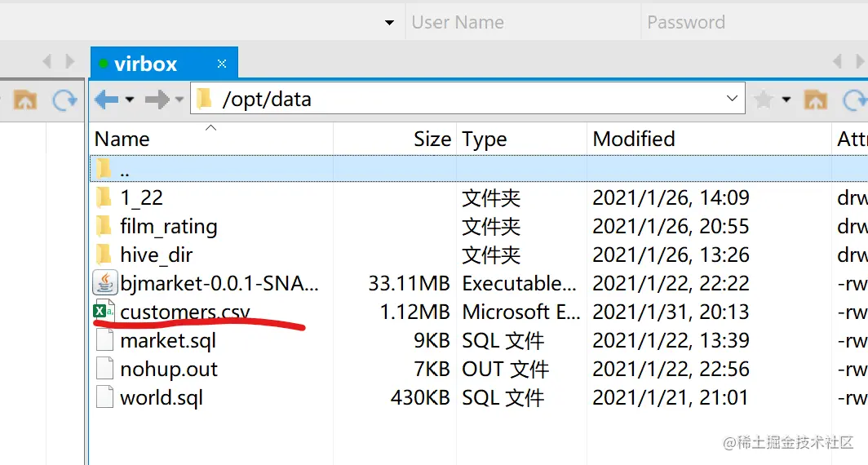868x465 pixels.
Task: Open the back history dropdown arrow
Action: tap(130, 100)
